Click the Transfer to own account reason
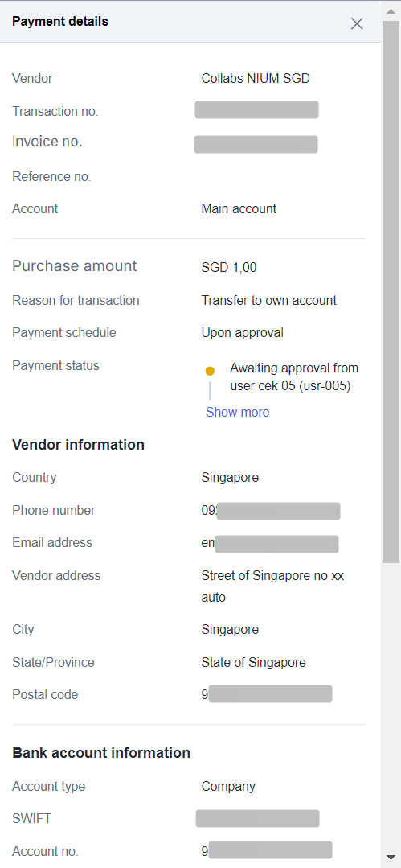The image size is (401, 868). [x=269, y=301]
